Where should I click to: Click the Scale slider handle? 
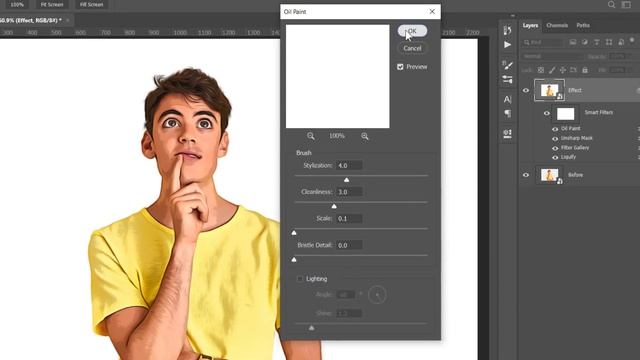[294, 233]
